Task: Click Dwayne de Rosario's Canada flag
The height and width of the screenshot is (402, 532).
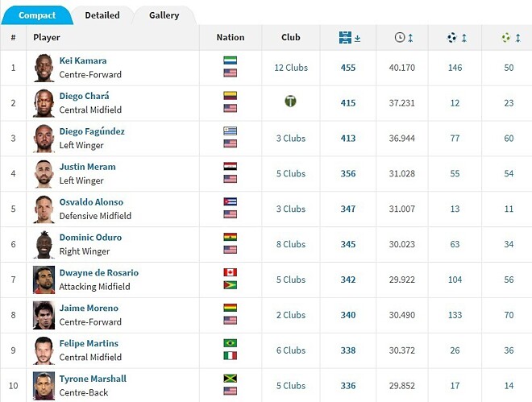Action: (x=230, y=273)
